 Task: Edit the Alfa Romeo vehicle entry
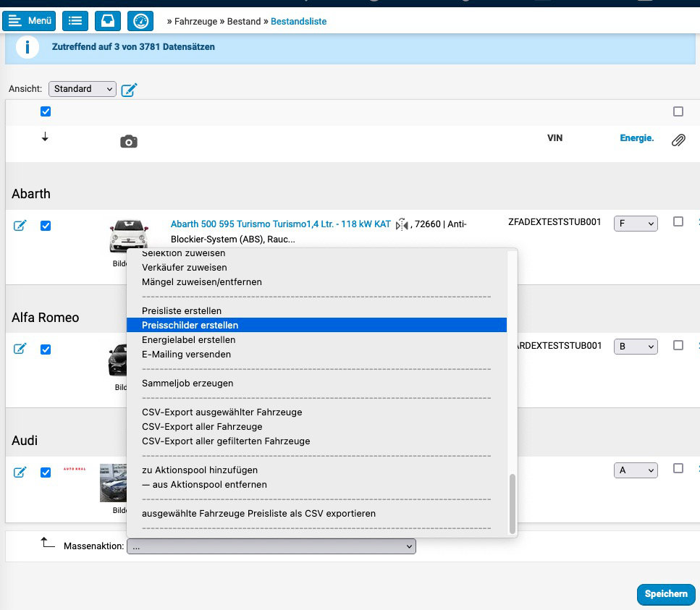pos(20,349)
